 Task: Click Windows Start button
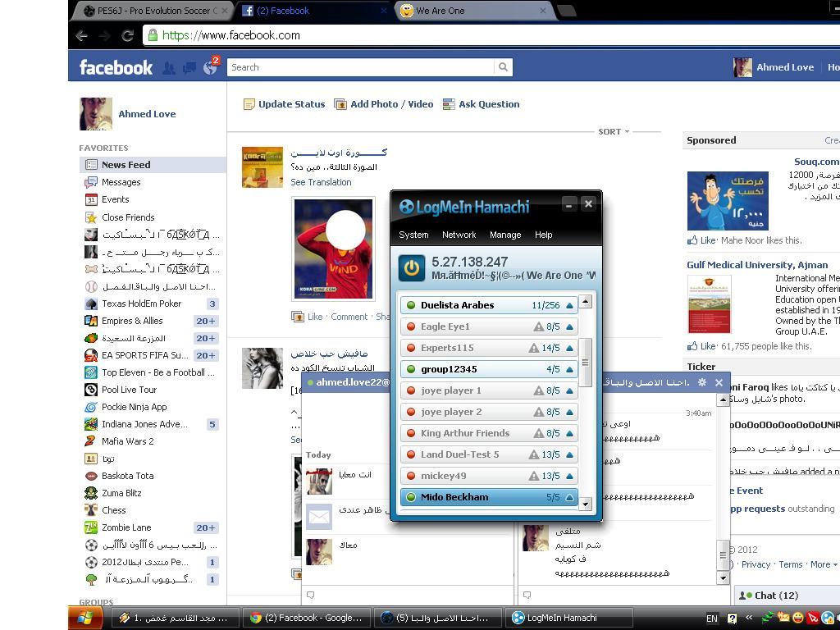(x=86, y=618)
